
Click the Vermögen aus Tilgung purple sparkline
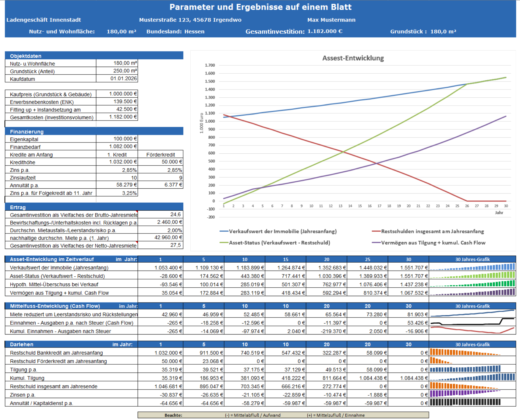click(x=472, y=292)
